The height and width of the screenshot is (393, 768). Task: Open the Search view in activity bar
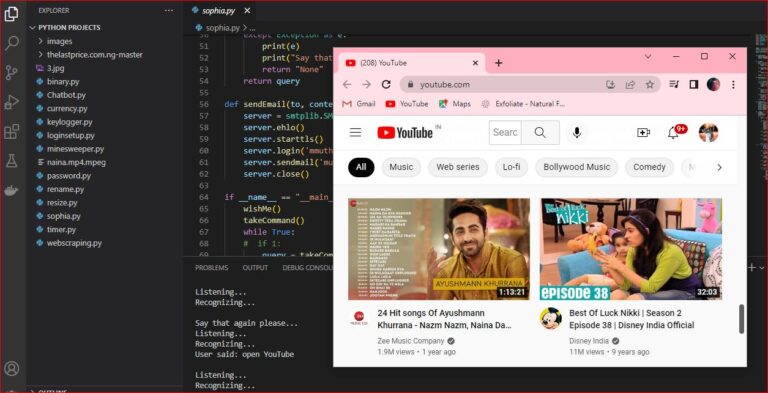(x=11, y=43)
